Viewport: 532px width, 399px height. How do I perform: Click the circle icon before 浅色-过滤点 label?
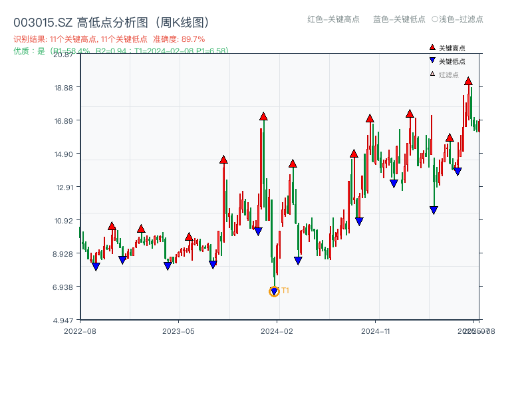tap(434, 20)
